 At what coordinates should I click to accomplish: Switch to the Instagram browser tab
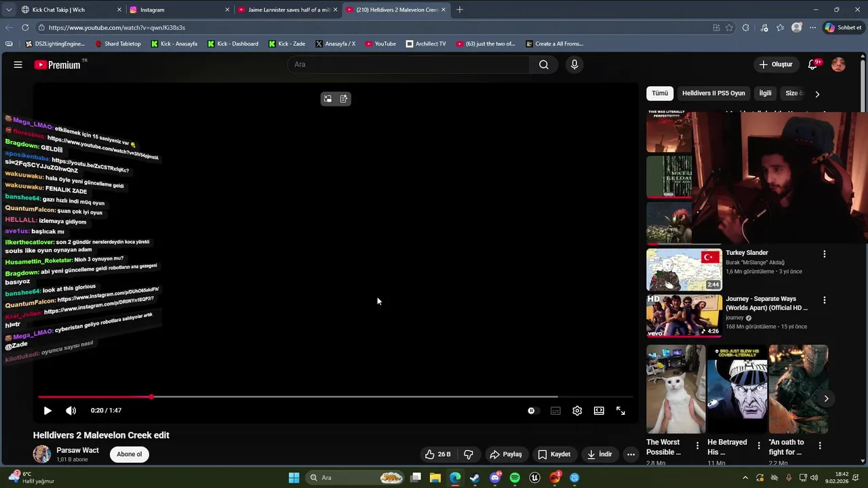click(178, 9)
